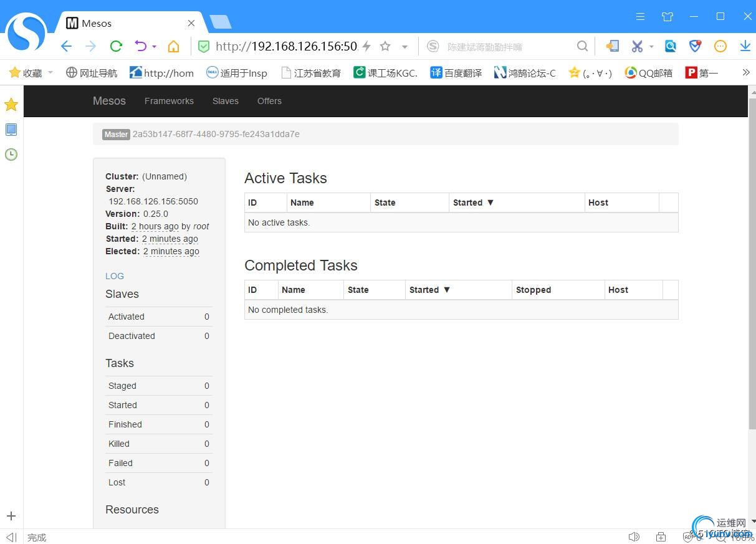This screenshot has height=544, width=756.
Task: Open the Offers menu item
Action: [269, 101]
